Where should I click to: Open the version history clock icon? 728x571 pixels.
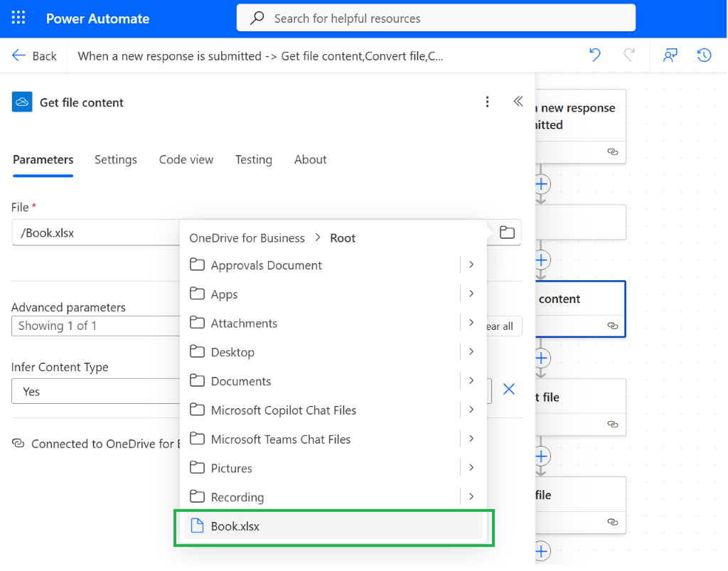[705, 55]
